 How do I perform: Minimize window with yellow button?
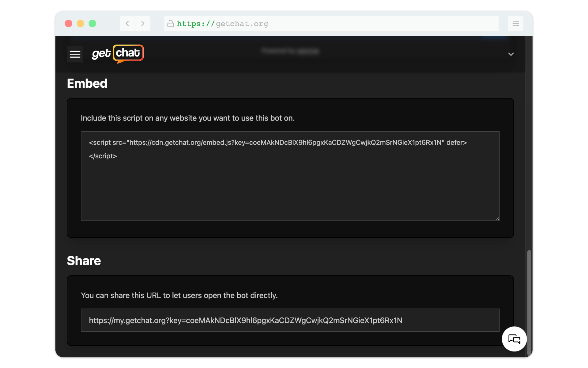(81, 24)
